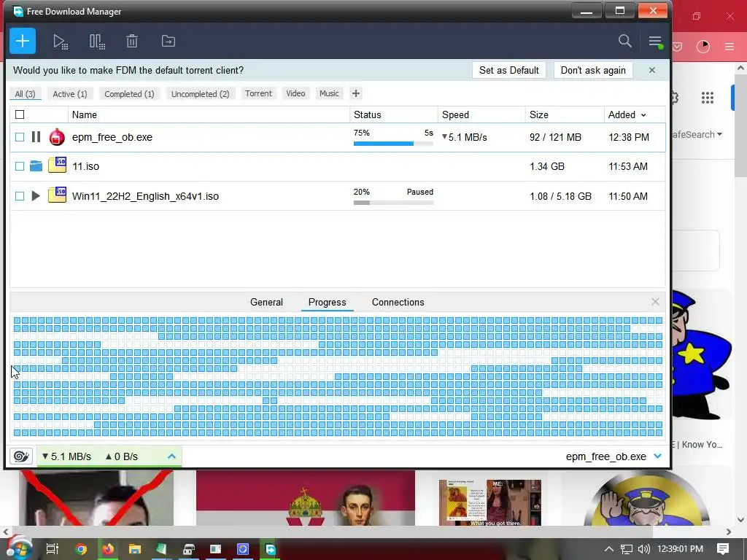Add a new download with the plus button
Screen dimensions: 747x560
click(x=23, y=41)
